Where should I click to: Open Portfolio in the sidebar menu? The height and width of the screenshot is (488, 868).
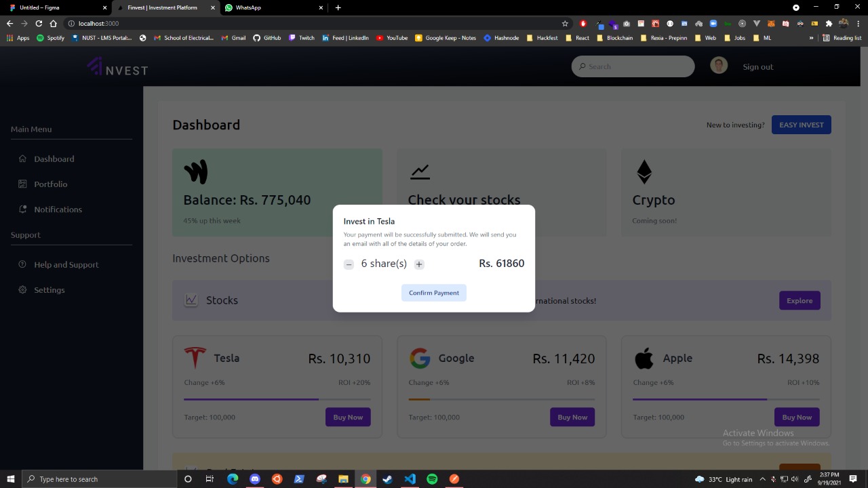tap(51, 184)
